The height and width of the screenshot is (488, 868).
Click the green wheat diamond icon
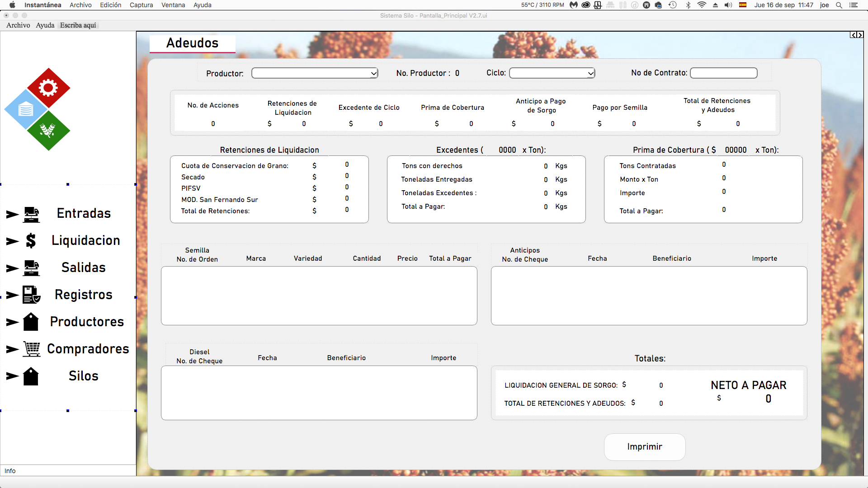[x=48, y=131]
